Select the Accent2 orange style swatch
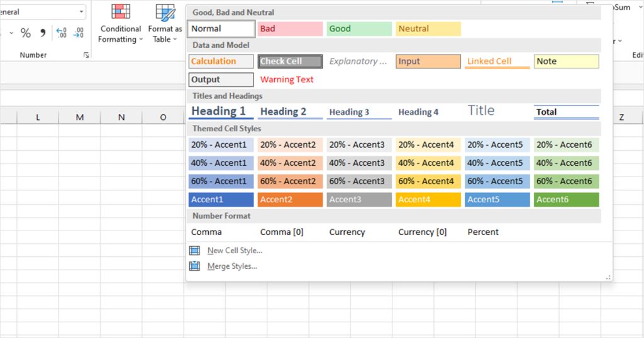Image resolution: width=644 pixels, height=338 pixels. [x=290, y=200]
